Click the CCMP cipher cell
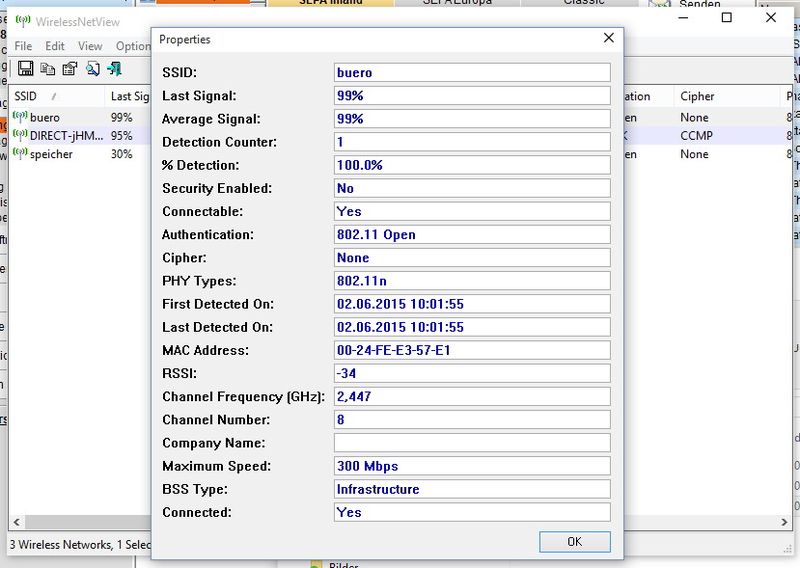This screenshot has height=568, width=800. [x=696, y=136]
